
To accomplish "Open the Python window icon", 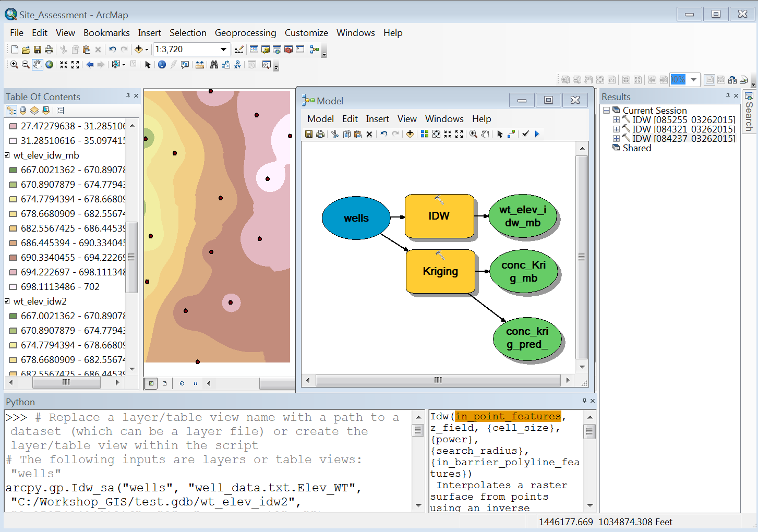I will (300, 50).
